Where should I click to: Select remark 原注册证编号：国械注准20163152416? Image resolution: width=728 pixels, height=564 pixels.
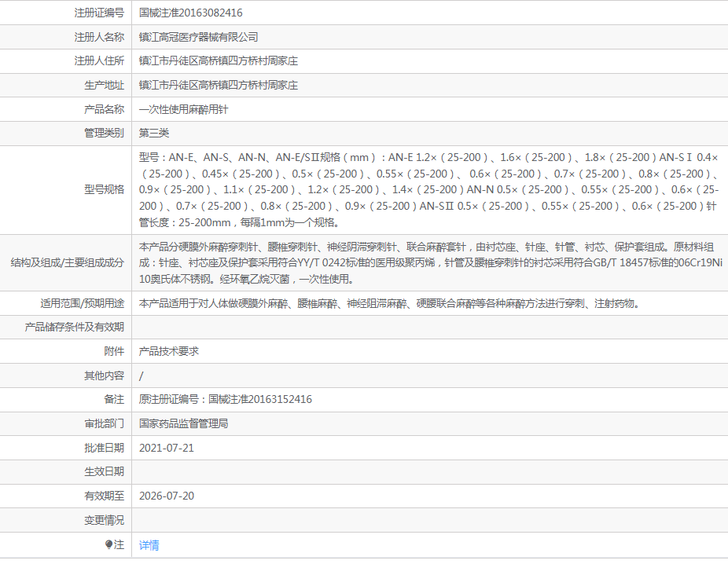(x=225, y=399)
